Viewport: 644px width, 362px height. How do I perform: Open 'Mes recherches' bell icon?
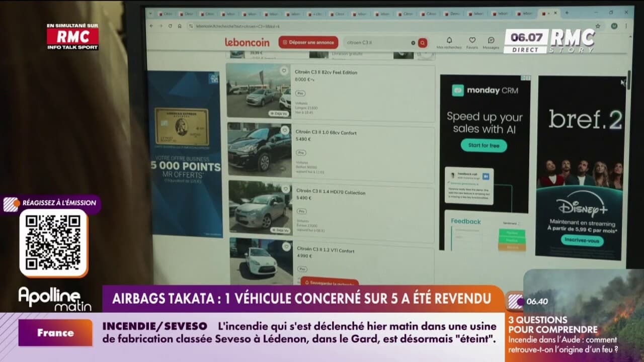coord(449,43)
